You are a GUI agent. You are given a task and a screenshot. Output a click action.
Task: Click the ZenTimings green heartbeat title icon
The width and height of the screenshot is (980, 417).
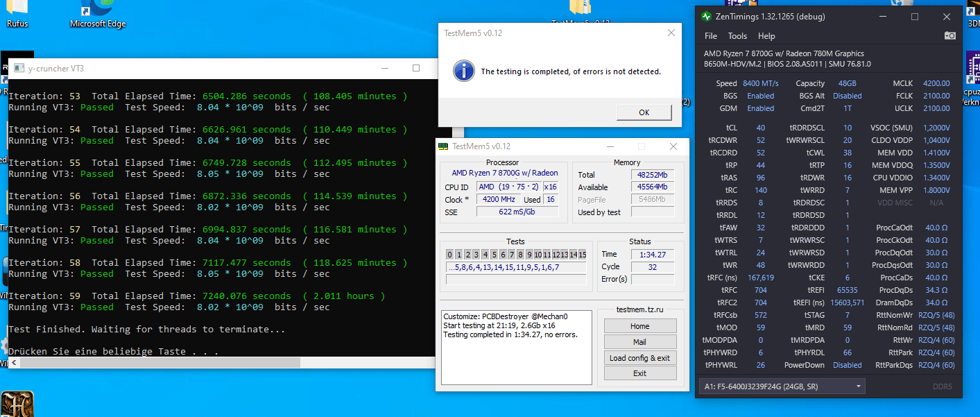pos(706,17)
